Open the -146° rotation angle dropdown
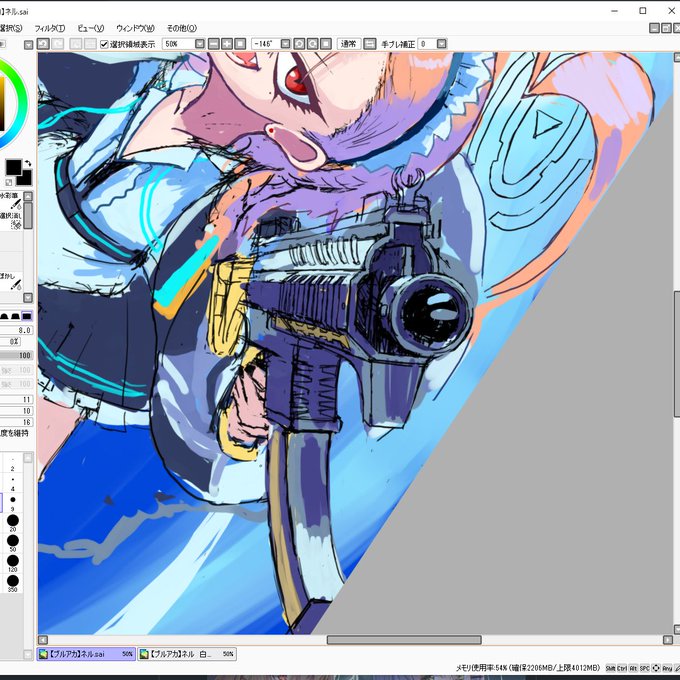Viewport: 680px width, 680px height. [x=285, y=44]
